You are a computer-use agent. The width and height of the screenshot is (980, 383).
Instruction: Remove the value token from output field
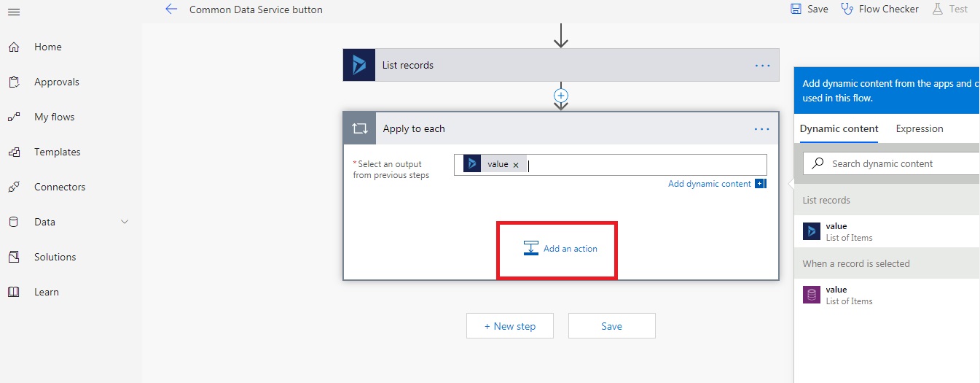click(x=516, y=165)
